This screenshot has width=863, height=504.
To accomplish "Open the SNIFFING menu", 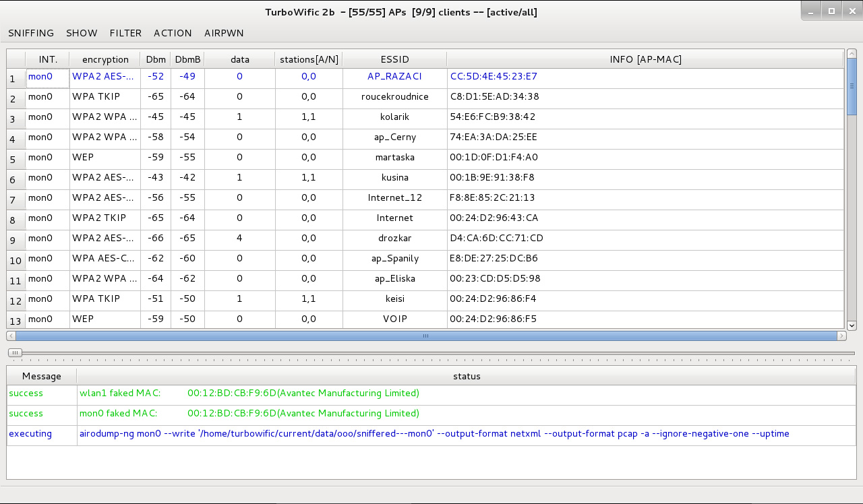I will [x=31, y=33].
